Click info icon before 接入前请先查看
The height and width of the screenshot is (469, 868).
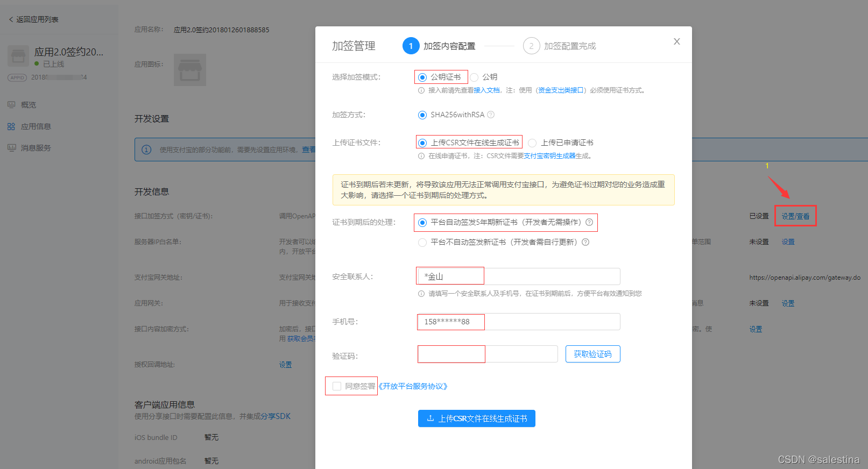coord(421,90)
